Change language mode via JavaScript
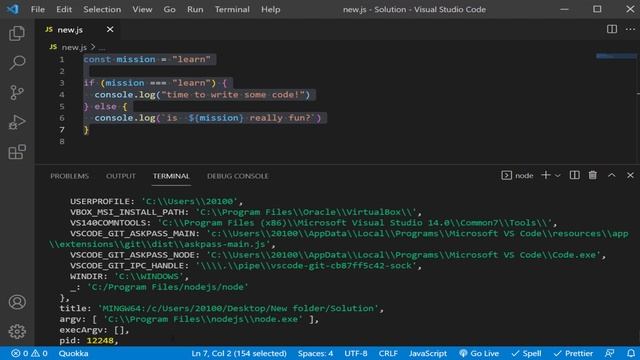 point(427,353)
